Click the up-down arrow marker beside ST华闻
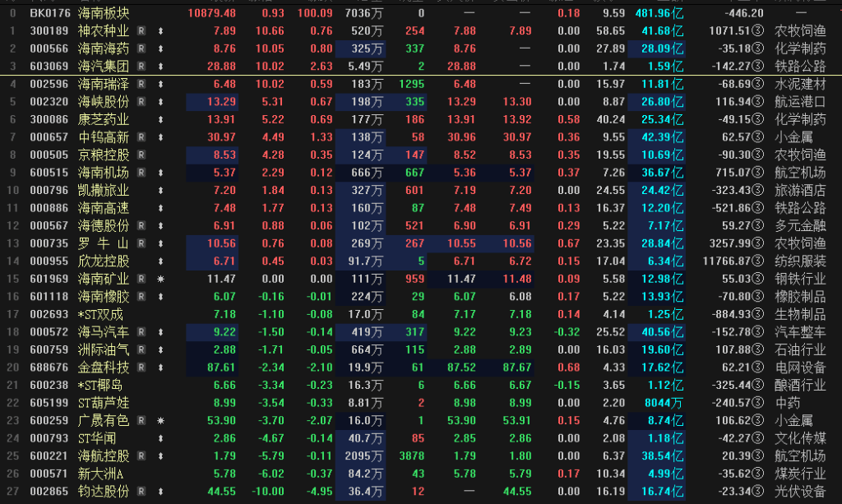The image size is (842, 504). (160, 439)
